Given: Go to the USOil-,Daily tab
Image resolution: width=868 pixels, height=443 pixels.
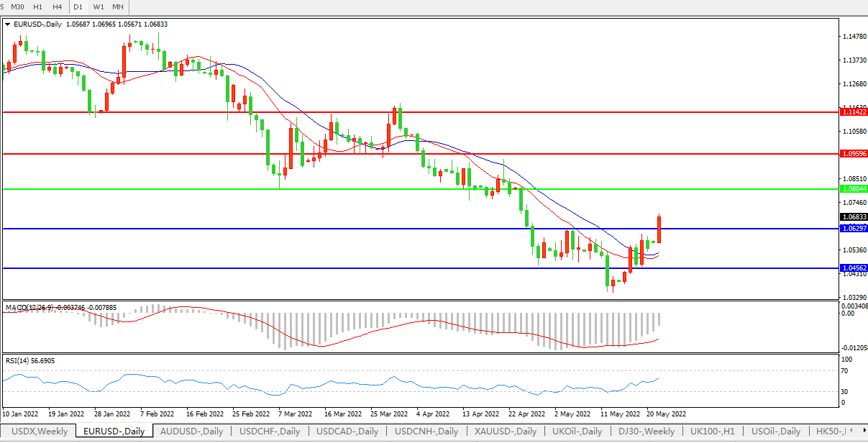Looking at the screenshot, I should tap(775, 431).
